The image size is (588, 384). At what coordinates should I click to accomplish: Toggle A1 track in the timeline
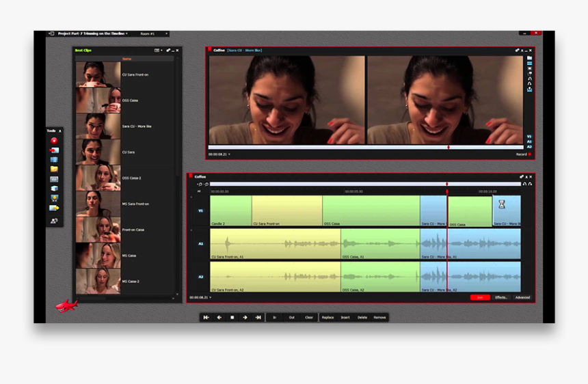point(200,243)
